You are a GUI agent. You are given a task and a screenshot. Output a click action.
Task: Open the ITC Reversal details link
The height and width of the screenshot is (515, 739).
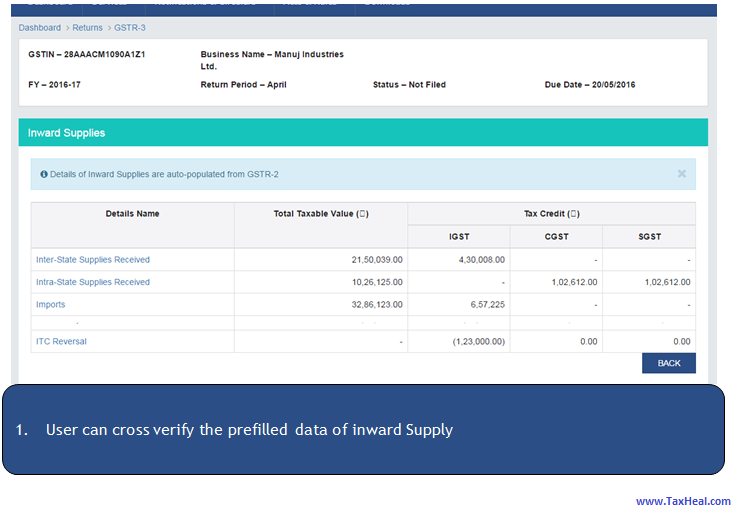(61, 341)
